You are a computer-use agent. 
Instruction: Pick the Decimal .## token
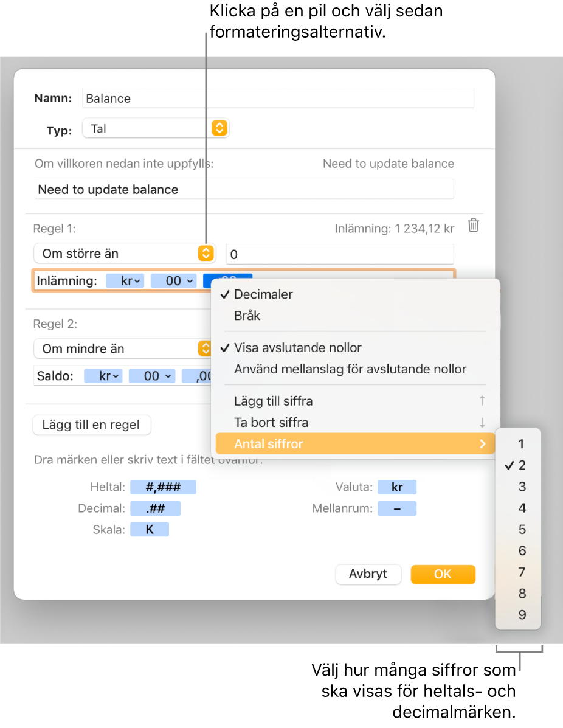point(155,508)
